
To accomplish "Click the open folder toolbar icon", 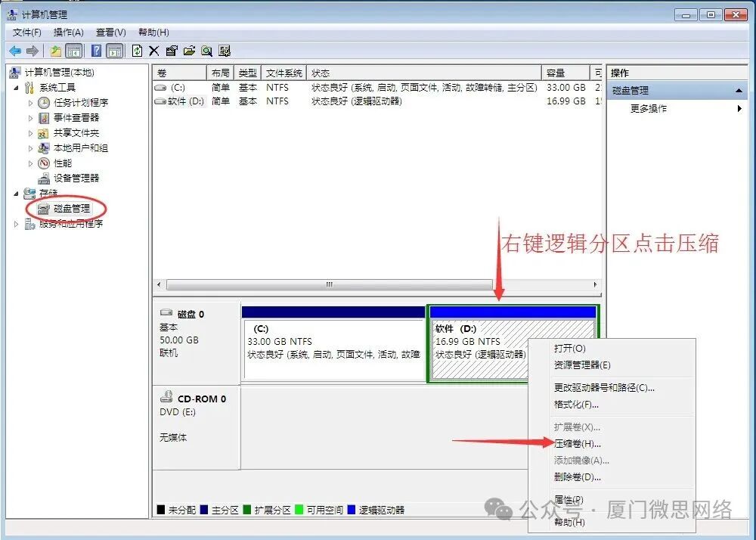I will pos(190,51).
